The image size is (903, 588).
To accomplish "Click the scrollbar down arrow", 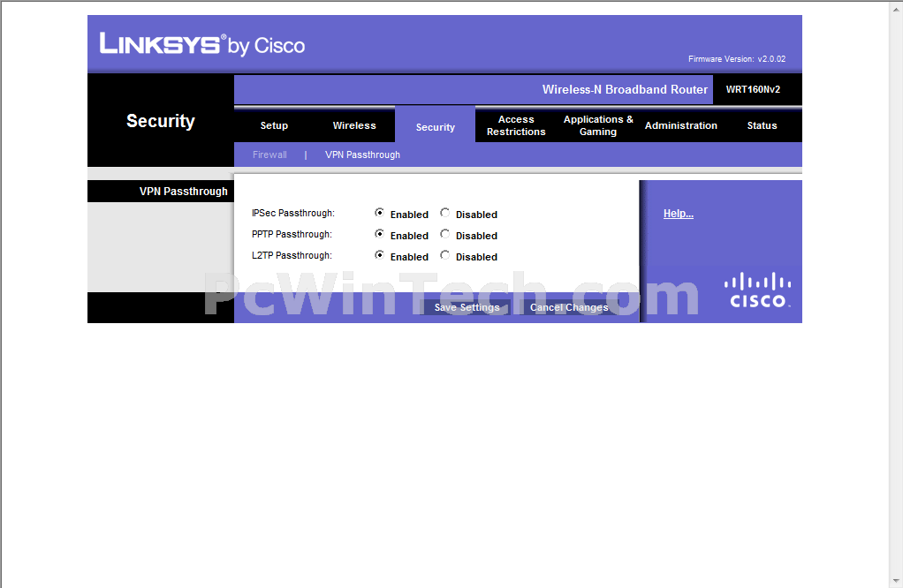I will click(x=896, y=581).
